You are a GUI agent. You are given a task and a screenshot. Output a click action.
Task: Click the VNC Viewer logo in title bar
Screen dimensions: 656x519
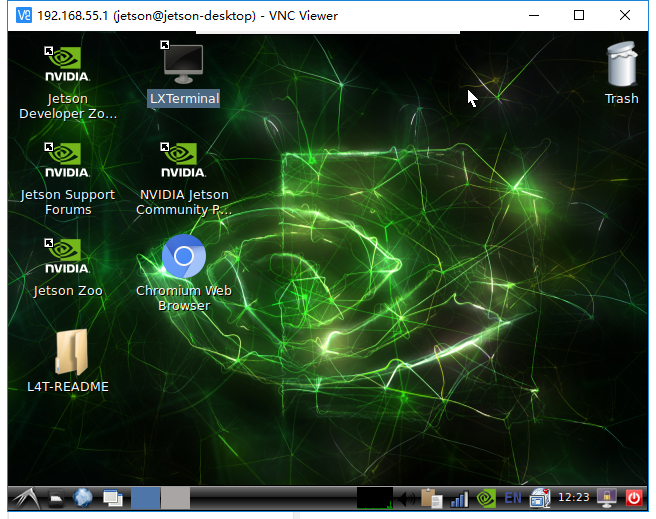[x=24, y=15]
